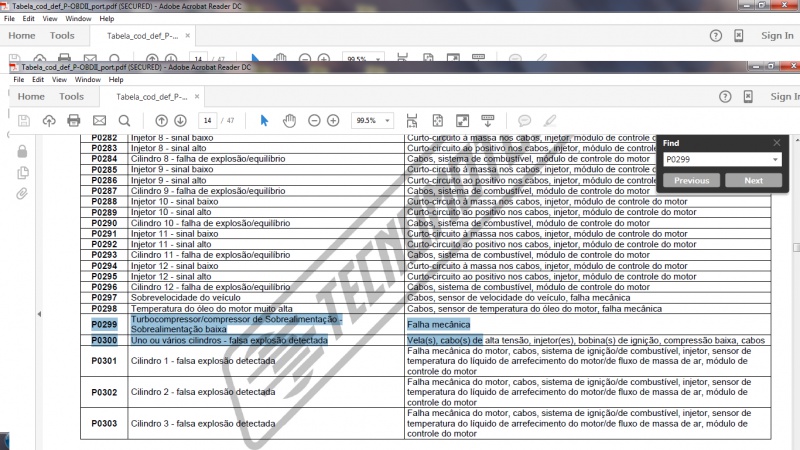Viewport: 800px width, 450px height.
Task: Open mobile link icon beside Sign In
Action: [x=748, y=96]
